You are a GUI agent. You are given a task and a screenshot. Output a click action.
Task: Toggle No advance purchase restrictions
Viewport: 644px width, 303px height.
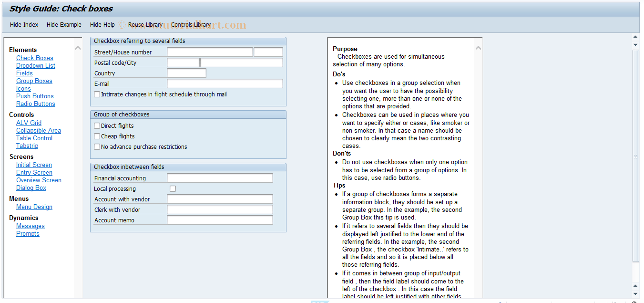pos(97,146)
